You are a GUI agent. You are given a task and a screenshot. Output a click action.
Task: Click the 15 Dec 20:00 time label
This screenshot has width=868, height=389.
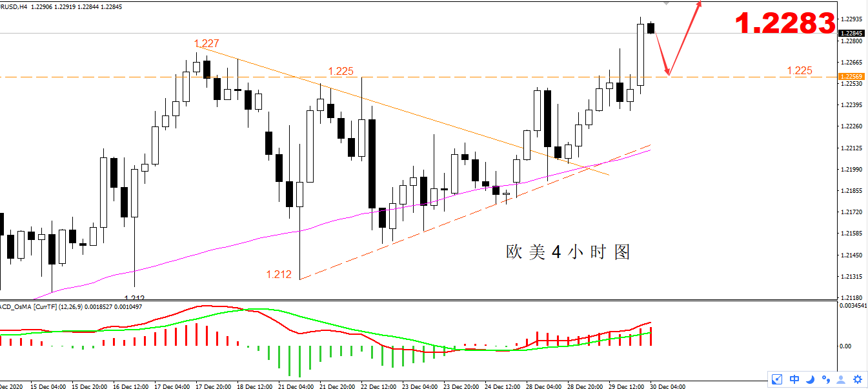(91, 386)
